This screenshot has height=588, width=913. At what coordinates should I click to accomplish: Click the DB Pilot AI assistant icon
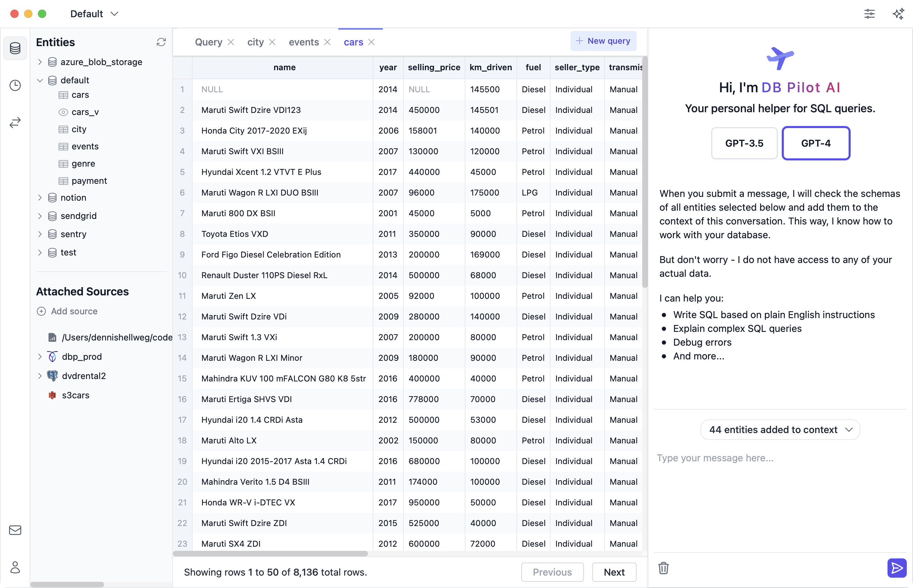(898, 13)
